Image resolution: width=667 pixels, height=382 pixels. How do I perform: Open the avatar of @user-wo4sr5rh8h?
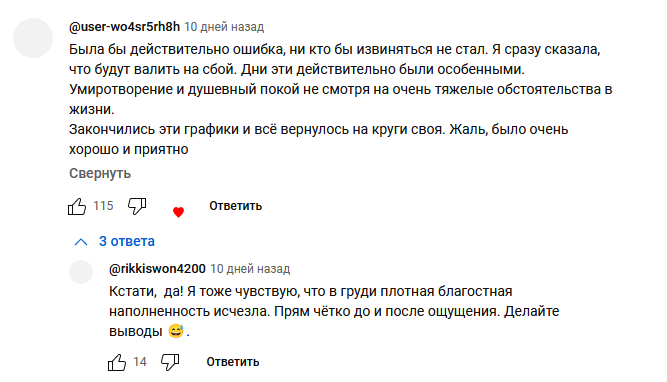(x=33, y=38)
